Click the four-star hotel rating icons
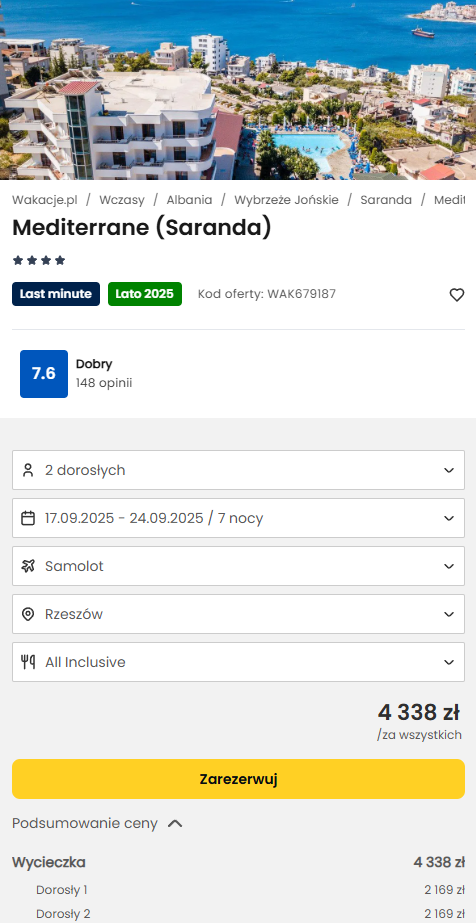The height and width of the screenshot is (923, 476). click(x=39, y=260)
